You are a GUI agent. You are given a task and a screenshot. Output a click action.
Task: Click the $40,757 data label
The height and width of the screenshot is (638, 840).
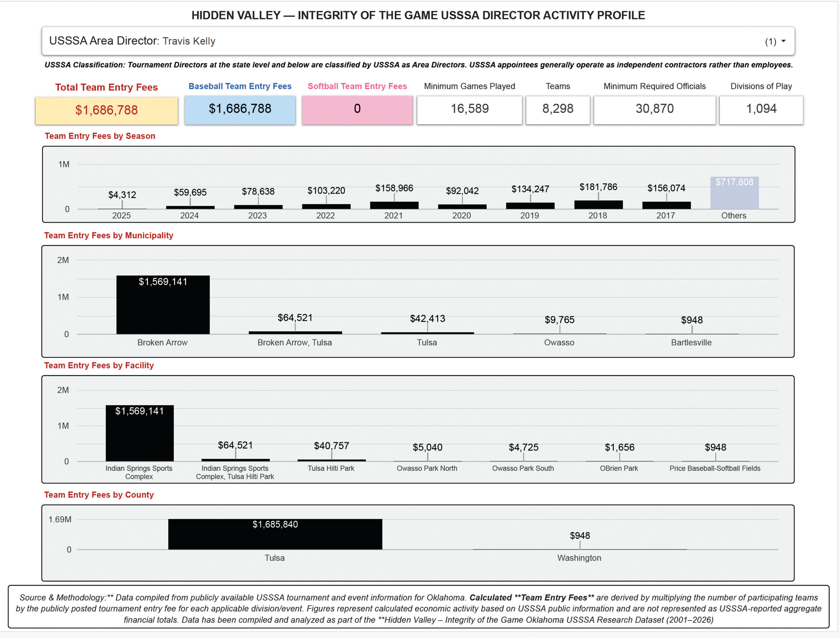331,446
